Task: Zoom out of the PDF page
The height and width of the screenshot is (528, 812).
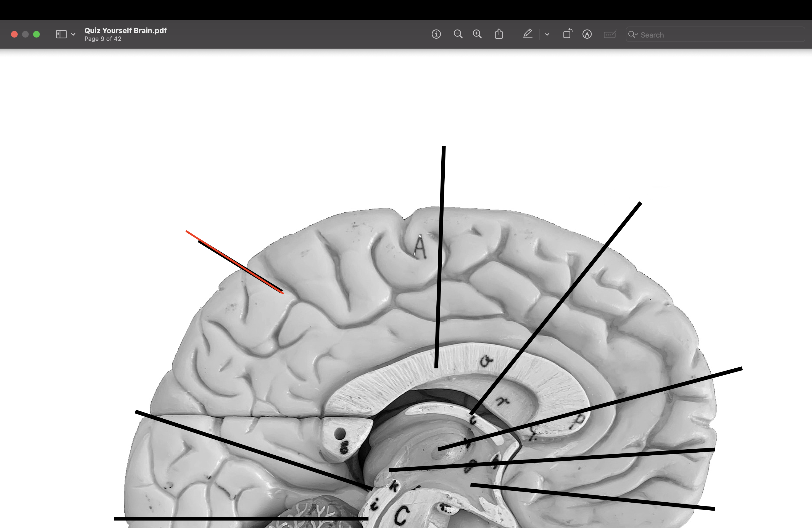Action: 458,34
